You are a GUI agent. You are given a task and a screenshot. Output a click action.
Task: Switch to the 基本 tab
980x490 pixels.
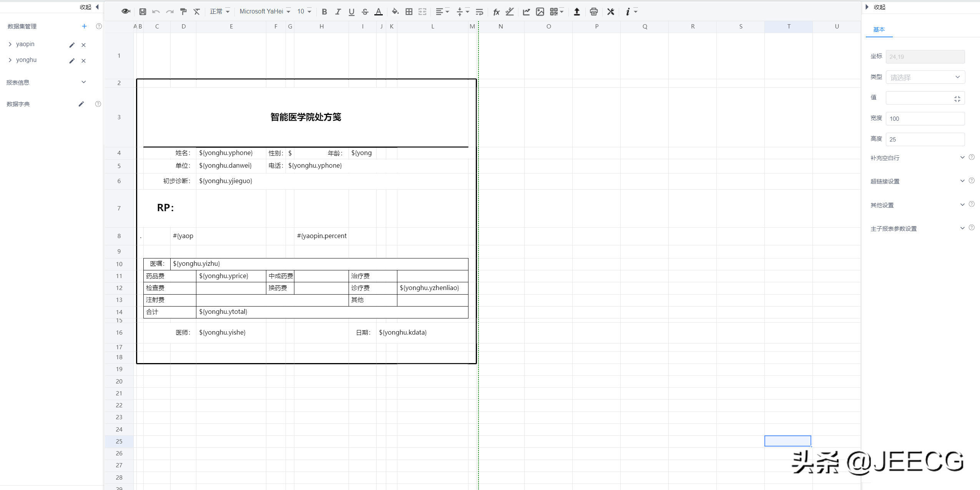coord(879,29)
